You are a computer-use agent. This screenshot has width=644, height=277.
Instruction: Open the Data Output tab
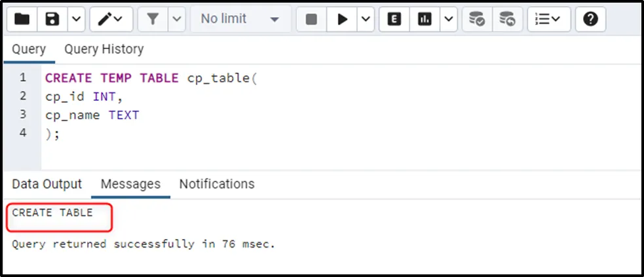coord(47,184)
